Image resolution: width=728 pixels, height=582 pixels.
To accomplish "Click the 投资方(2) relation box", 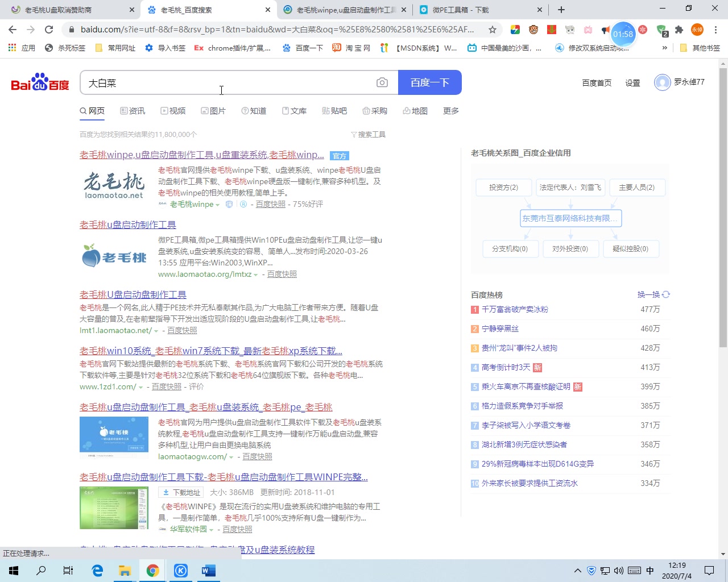I will [503, 187].
